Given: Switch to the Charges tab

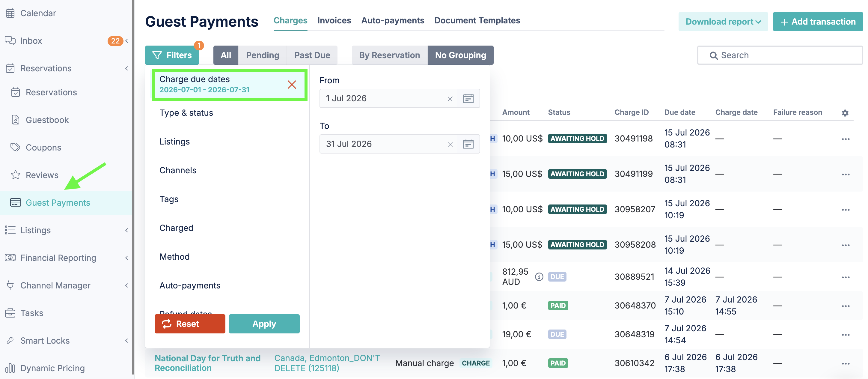Looking at the screenshot, I should pos(290,21).
